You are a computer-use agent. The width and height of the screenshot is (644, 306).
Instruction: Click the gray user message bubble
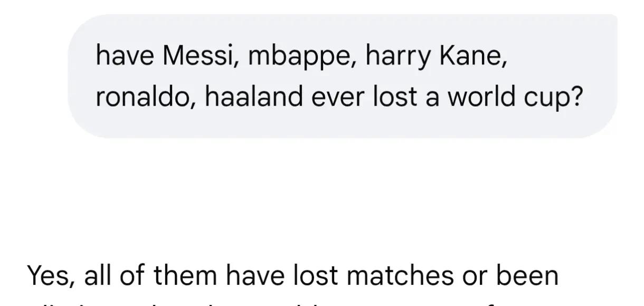(342, 76)
